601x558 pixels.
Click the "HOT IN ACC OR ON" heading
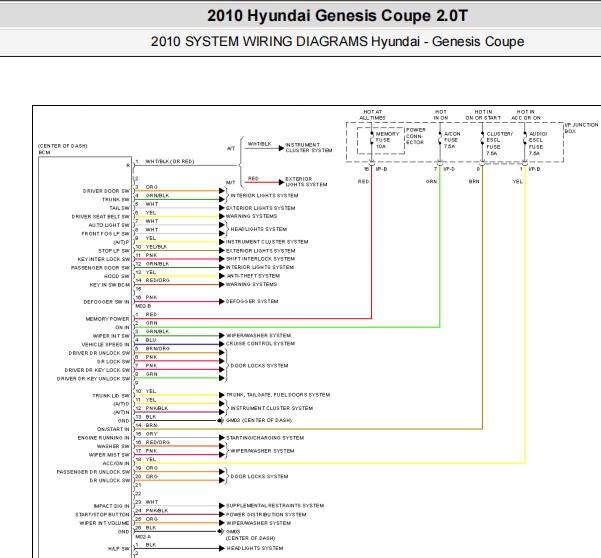point(525,115)
